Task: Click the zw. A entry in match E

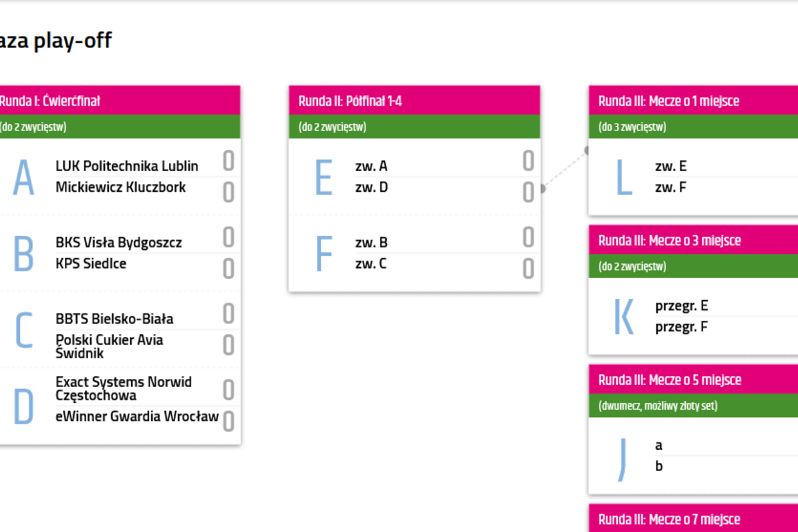Action: coord(371,166)
